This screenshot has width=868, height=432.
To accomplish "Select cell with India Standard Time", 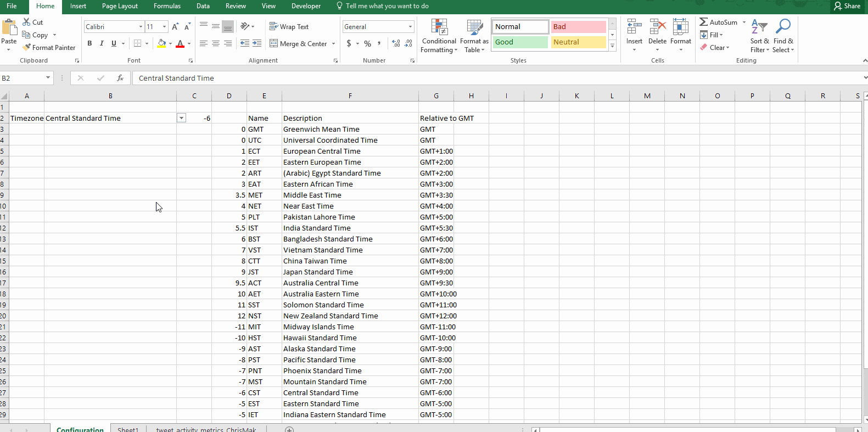I will pyautogui.click(x=350, y=228).
